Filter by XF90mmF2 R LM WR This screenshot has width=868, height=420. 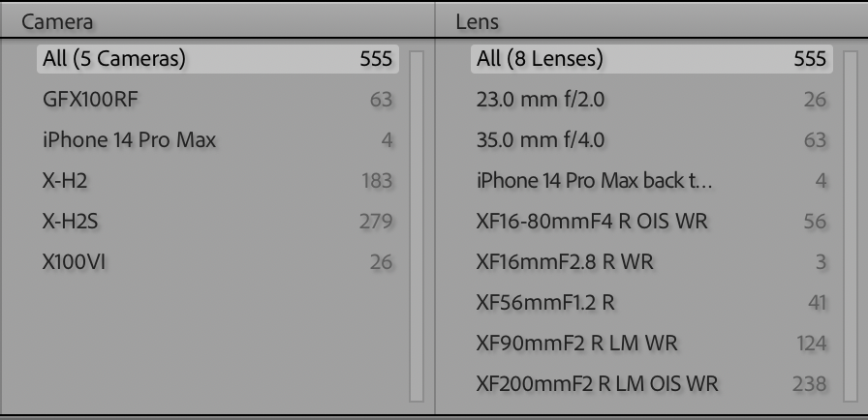pos(651,344)
